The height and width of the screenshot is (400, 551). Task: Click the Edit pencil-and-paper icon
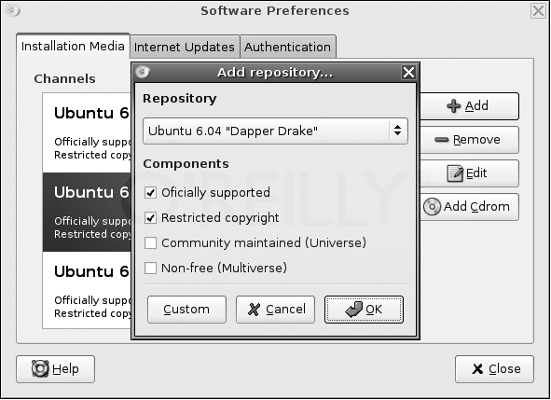[x=455, y=173]
